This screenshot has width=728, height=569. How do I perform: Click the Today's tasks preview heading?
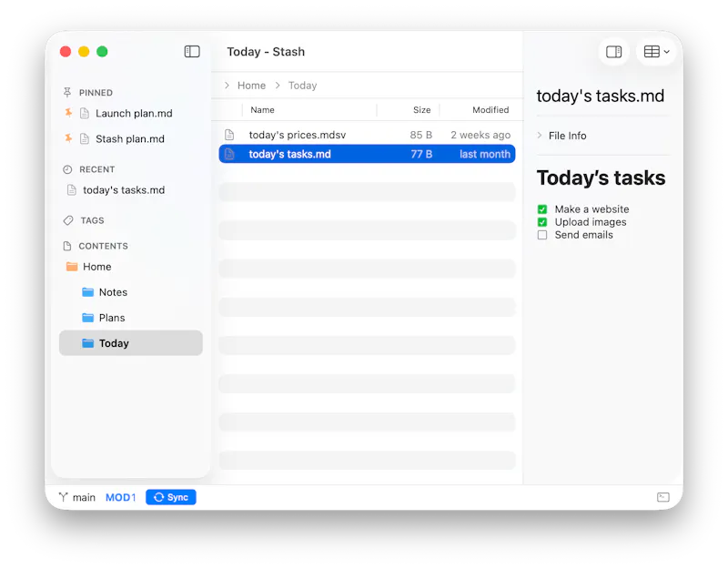(x=601, y=178)
